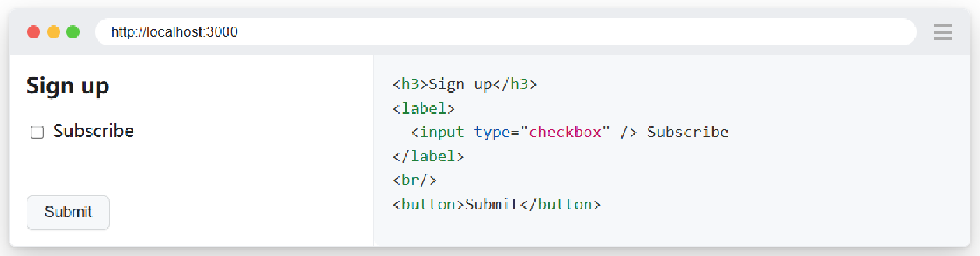Click the red close window dot
The width and height of the screenshot is (980, 256).
33,32
